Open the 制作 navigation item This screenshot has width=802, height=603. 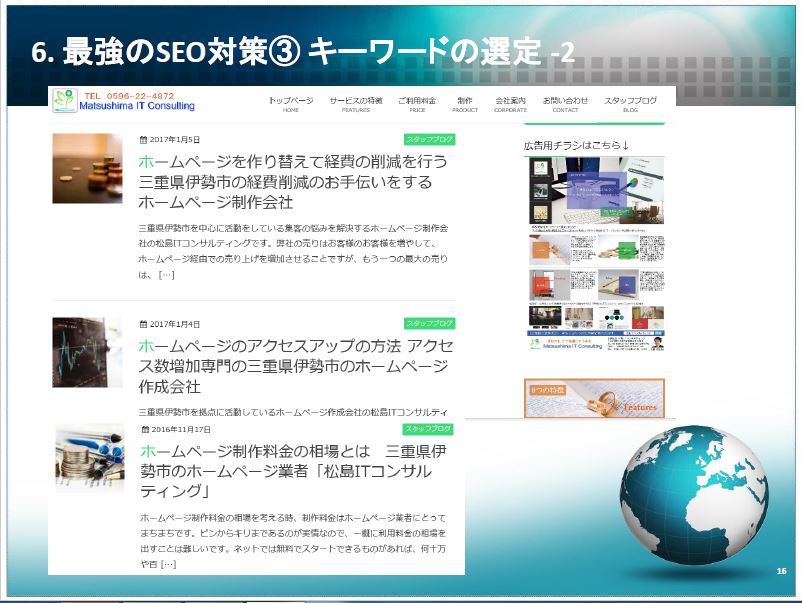tap(465, 104)
